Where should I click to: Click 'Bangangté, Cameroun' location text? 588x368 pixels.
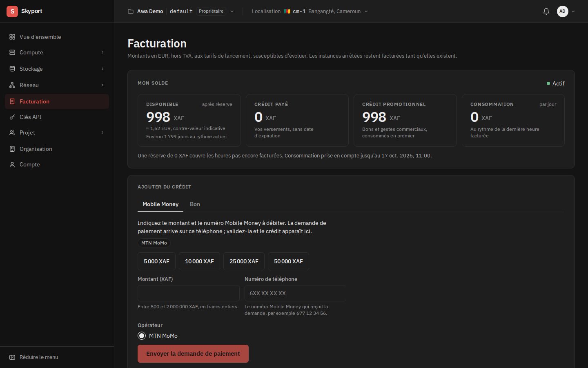click(x=334, y=11)
